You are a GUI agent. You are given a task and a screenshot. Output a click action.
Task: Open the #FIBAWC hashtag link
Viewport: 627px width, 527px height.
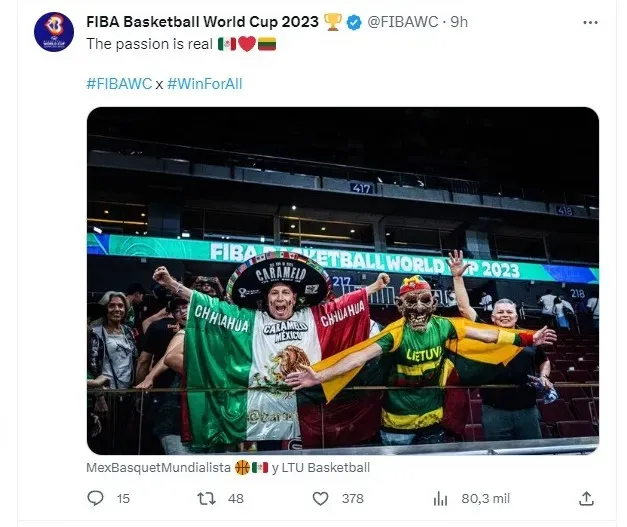[x=119, y=84]
